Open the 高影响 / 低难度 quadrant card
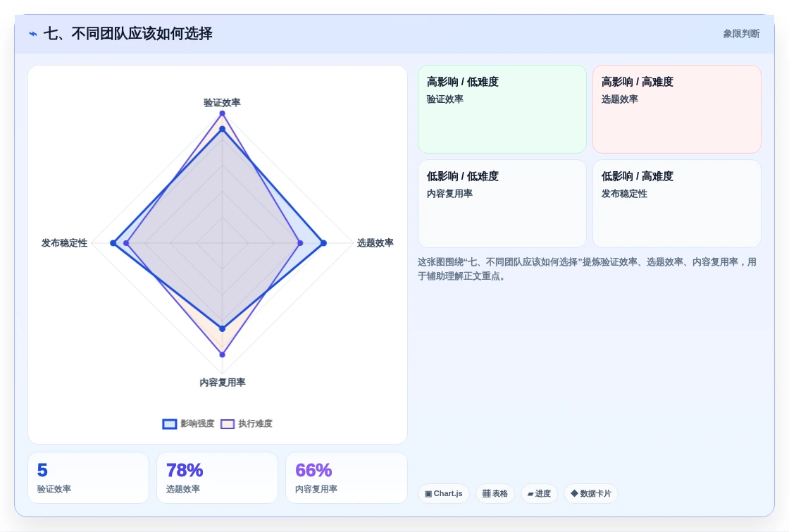 click(x=502, y=109)
